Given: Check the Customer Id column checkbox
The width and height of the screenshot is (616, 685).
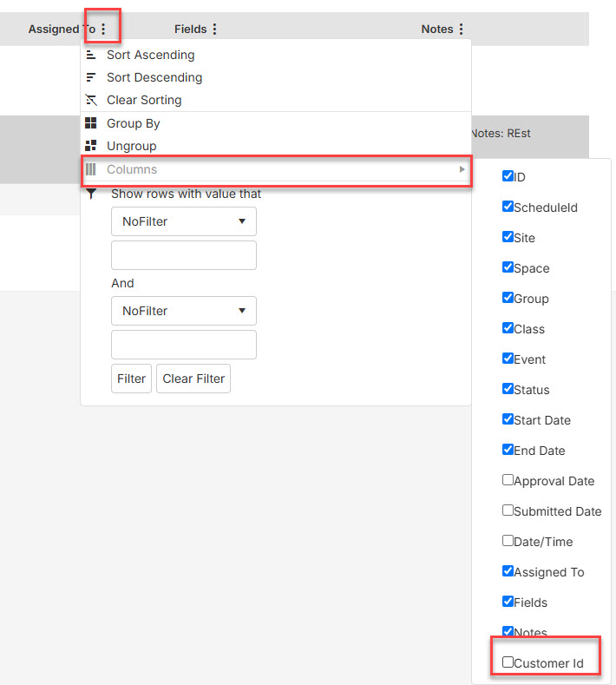Looking at the screenshot, I should pyautogui.click(x=508, y=662).
